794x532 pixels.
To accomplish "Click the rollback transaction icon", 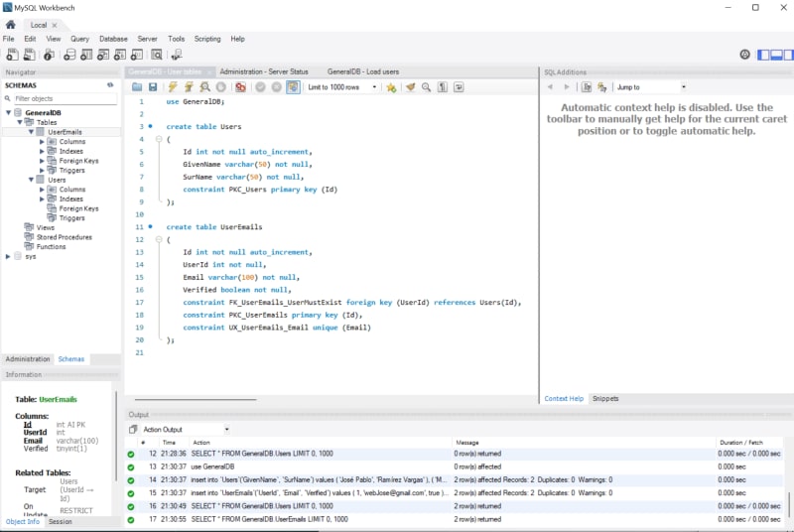I will point(277,87).
